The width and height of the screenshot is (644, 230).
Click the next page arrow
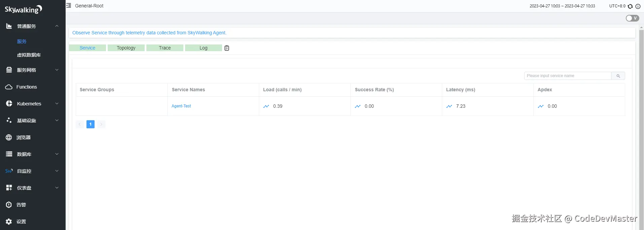click(x=101, y=124)
